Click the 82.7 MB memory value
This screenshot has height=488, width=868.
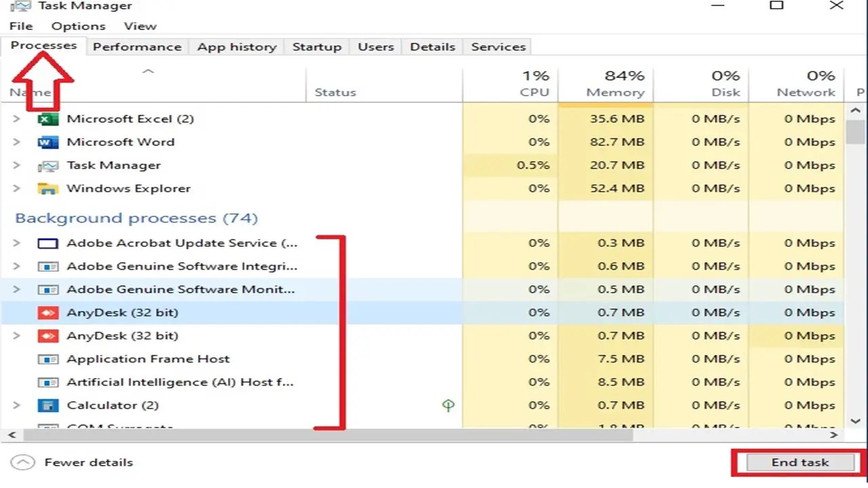pyautogui.click(x=617, y=142)
